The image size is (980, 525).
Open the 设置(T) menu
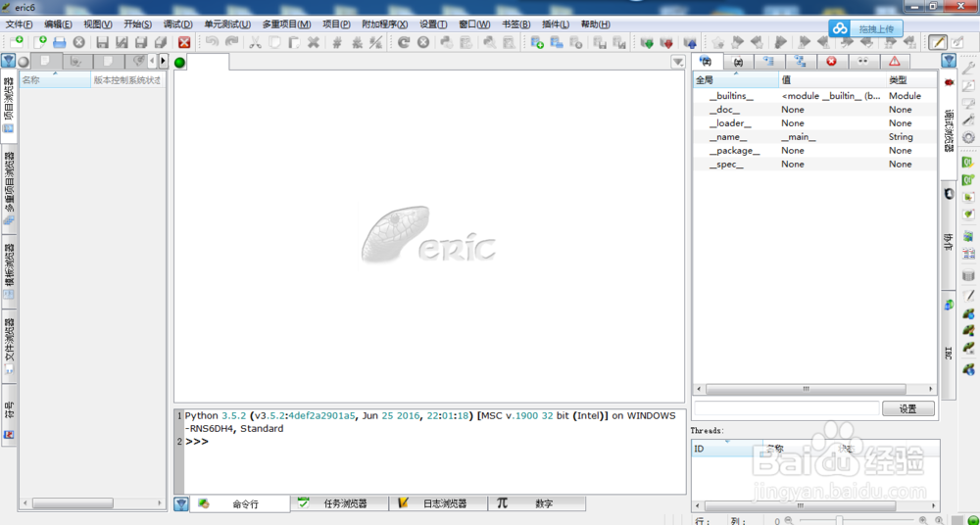(433, 24)
